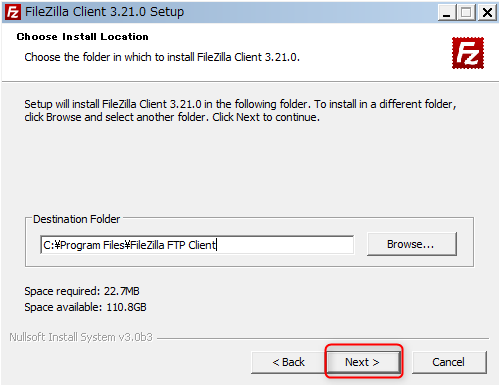Click the grayed-out maximize window button
The height and width of the screenshot is (385, 499).
tap(466, 13)
